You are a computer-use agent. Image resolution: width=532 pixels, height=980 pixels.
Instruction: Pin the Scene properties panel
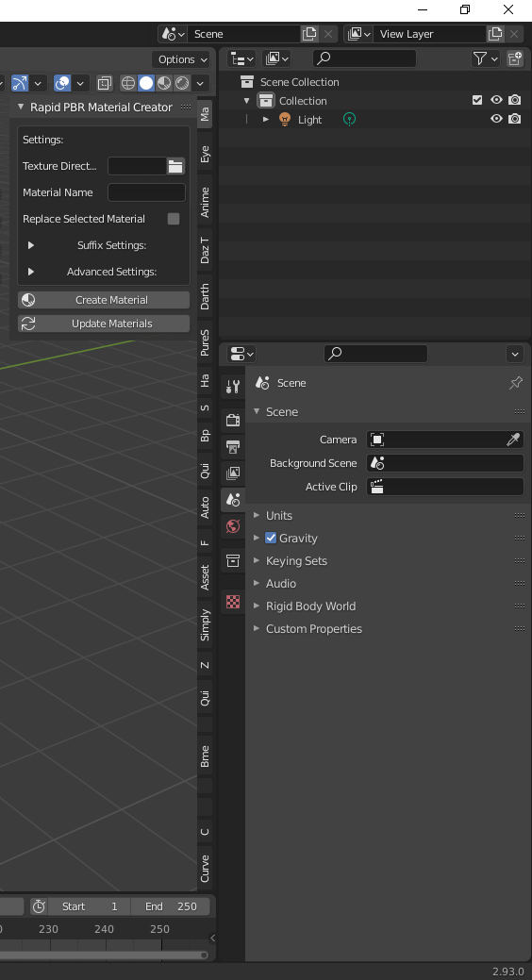[515, 383]
